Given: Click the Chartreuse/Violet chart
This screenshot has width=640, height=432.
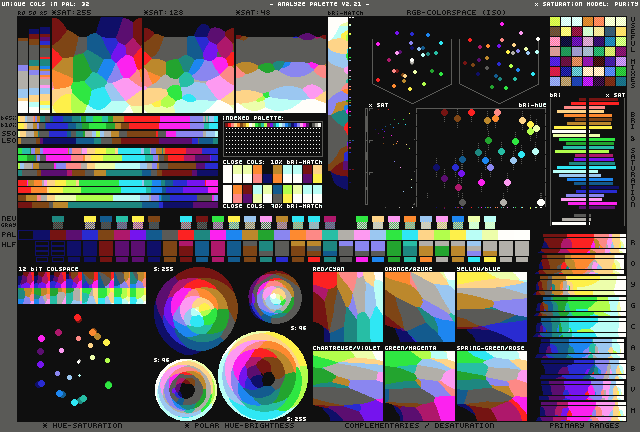Looking at the screenshot, I should click(x=347, y=385).
